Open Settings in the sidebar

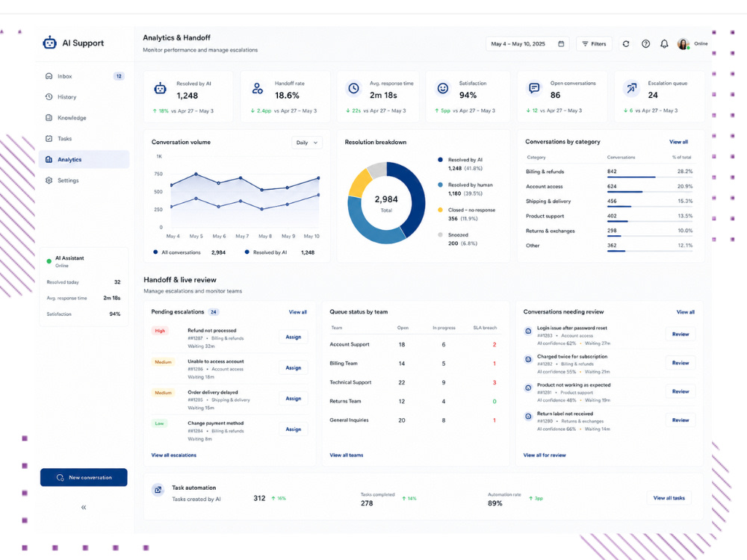point(84,181)
